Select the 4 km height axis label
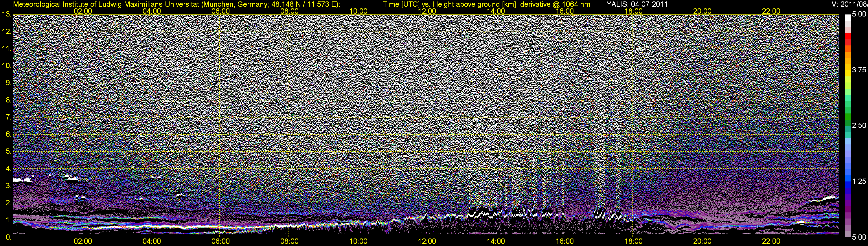 (x=8, y=168)
